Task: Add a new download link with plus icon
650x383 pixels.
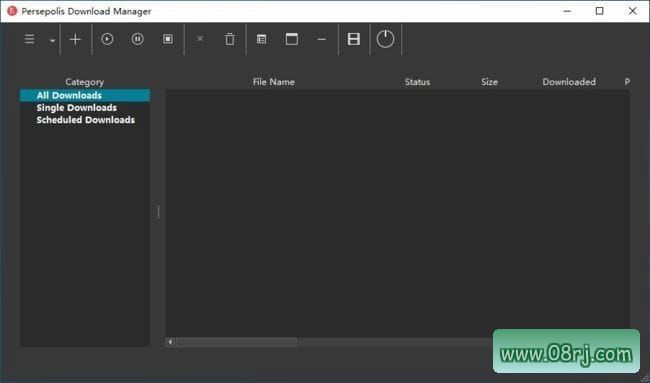Action: [75, 39]
